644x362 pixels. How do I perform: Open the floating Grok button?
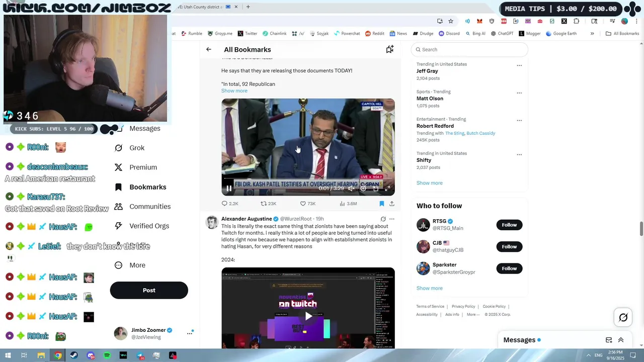(623, 317)
